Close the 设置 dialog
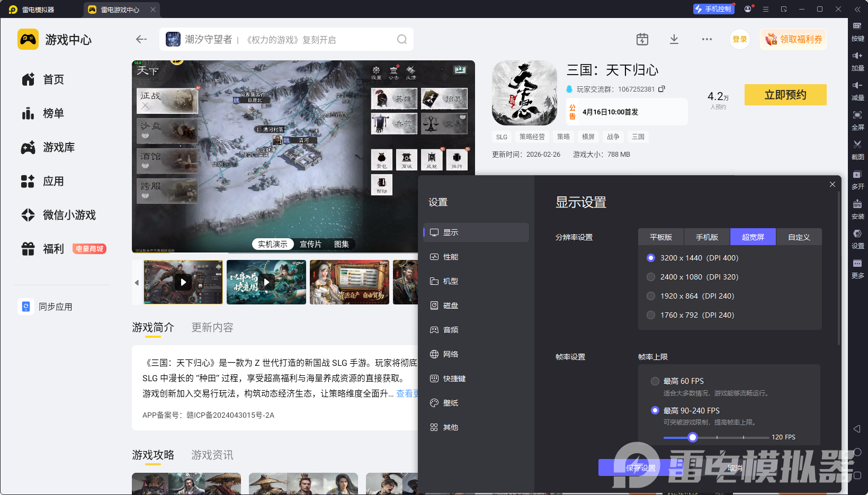Viewport: 868px width, 495px height. point(833,184)
